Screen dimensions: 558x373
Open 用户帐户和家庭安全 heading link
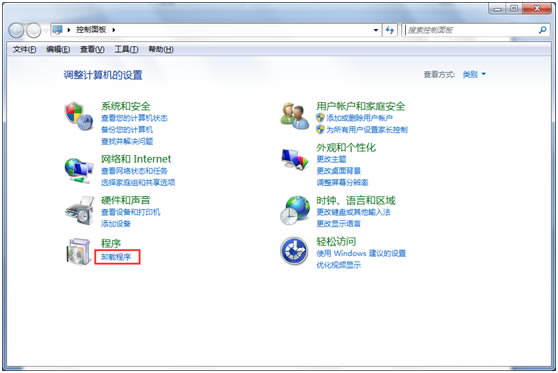click(x=360, y=106)
